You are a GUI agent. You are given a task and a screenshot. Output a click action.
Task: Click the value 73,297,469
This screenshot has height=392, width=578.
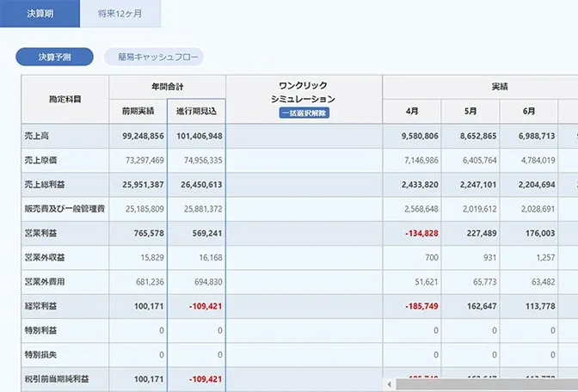pos(144,160)
